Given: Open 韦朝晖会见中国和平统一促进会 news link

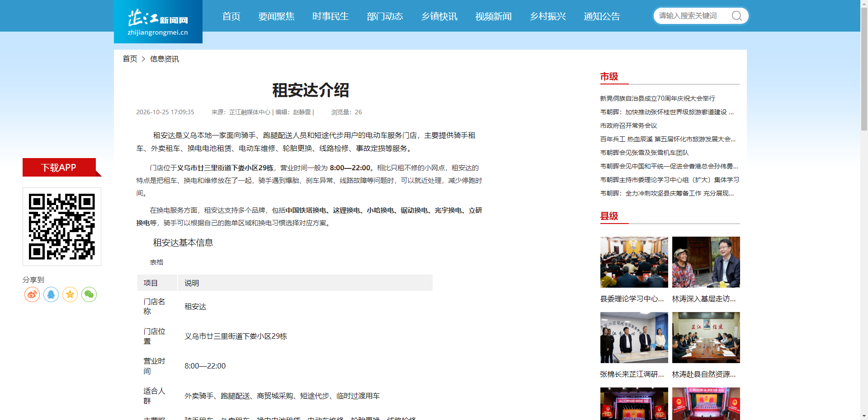Looking at the screenshot, I should coord(669,166).
